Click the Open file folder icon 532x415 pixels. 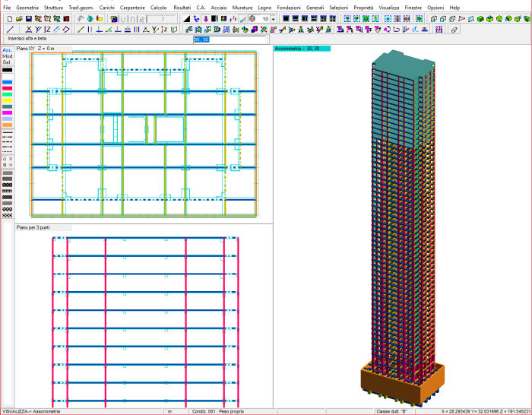pyautogui.click(x=19, y=18)
